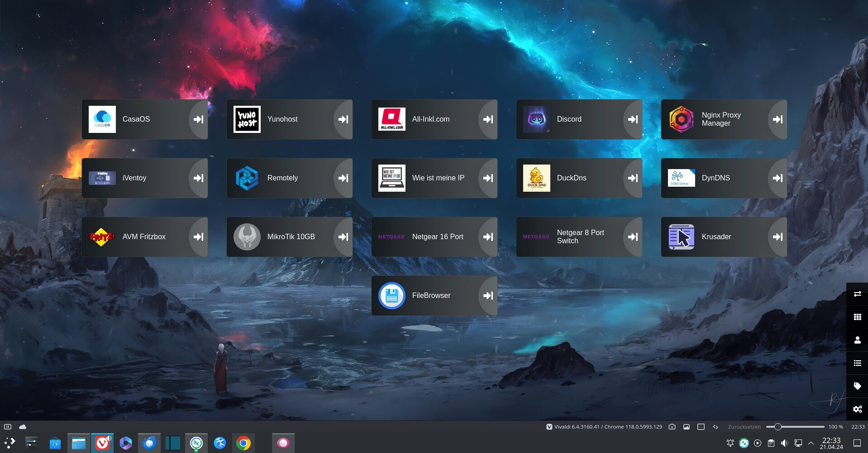This screenshot has width=868, height=453.
Task: Toggle the sidebar switch arrows icon
Action: pos(857,294)
